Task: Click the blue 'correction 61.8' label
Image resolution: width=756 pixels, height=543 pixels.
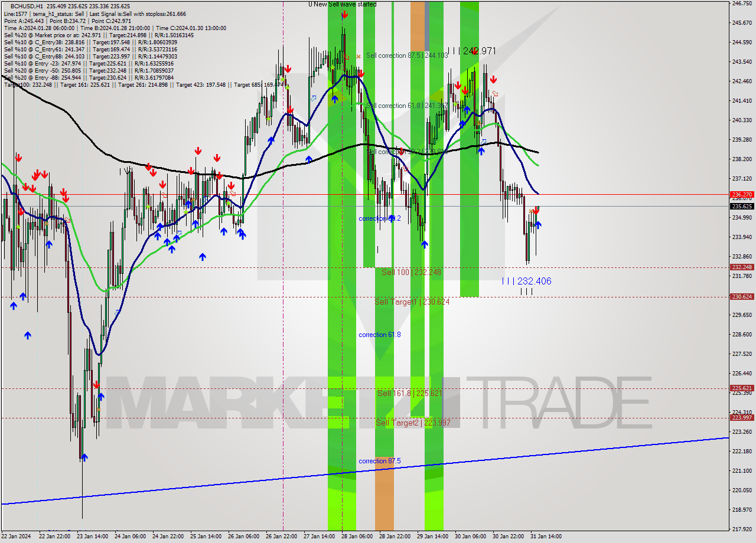Action: pyautogui.click(x=380, y=335)
